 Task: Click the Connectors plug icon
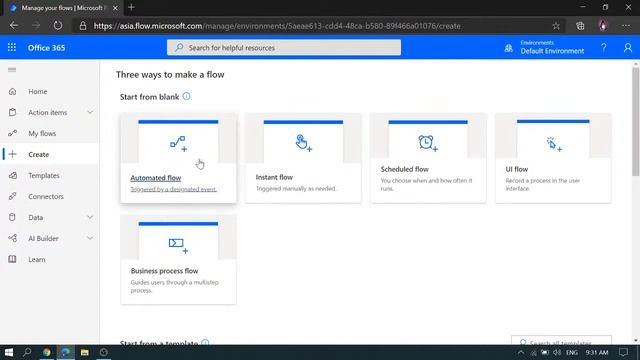tap(13, 196)
